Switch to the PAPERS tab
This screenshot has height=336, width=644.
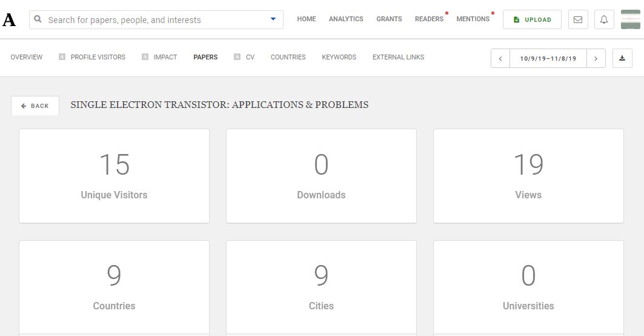(205, 57)
